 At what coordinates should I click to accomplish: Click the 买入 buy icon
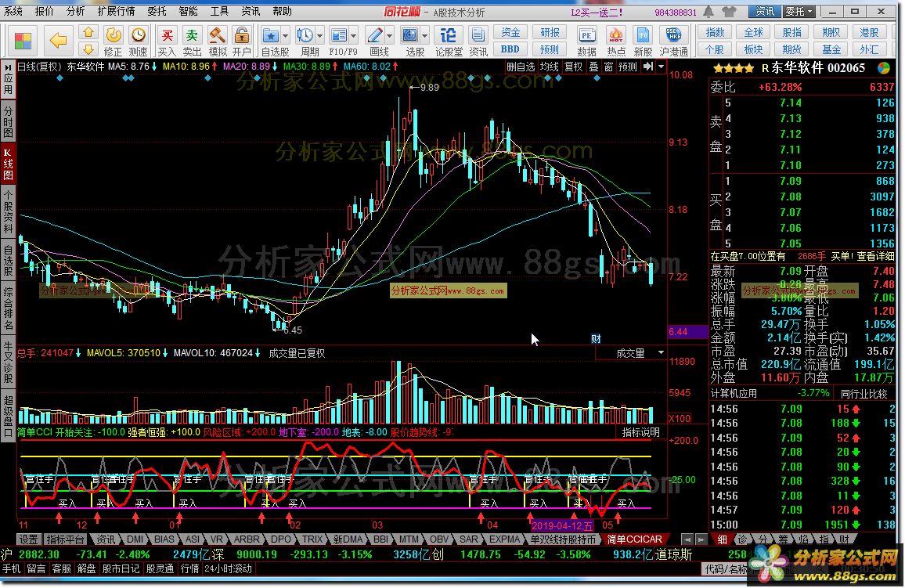click(x=167, y=41)
